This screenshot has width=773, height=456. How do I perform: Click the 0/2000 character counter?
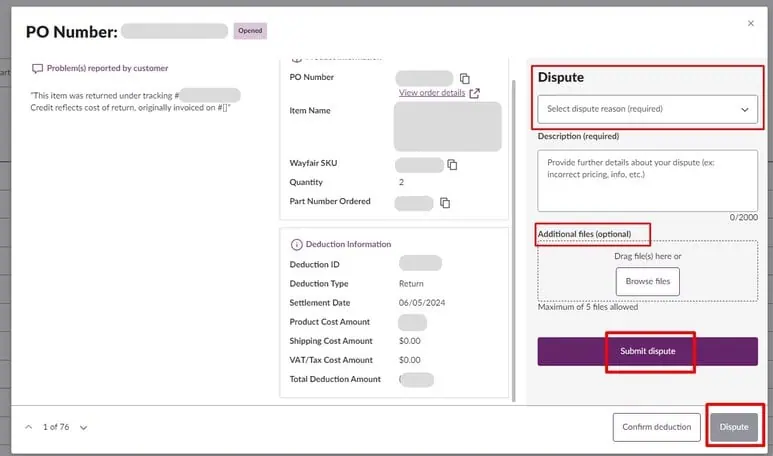tap(743, 217)
